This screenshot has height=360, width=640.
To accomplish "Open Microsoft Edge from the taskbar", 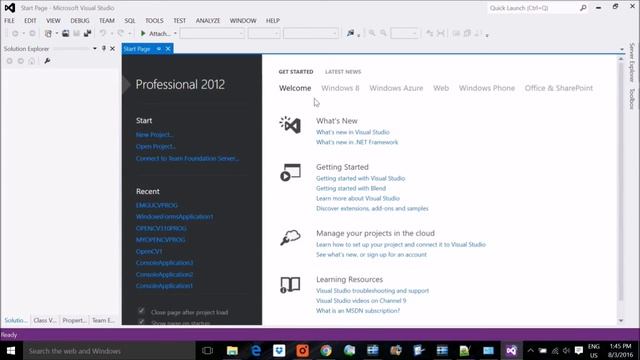I will pyautogui.click(x=256, y=351).
